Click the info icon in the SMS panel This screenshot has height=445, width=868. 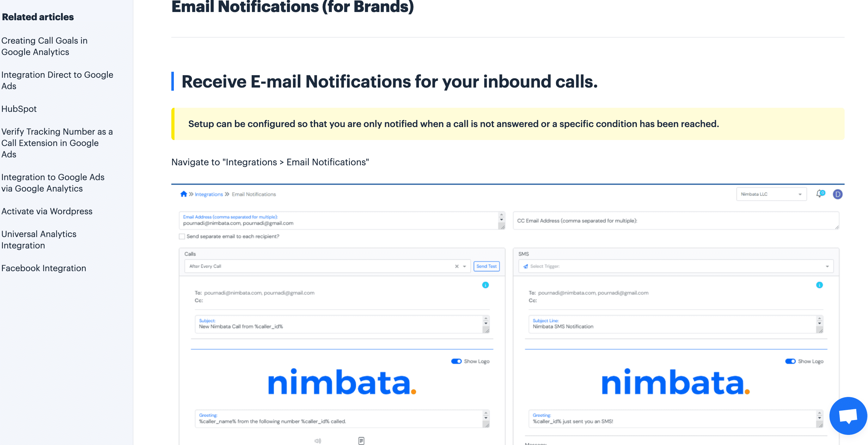pos(819,285)
